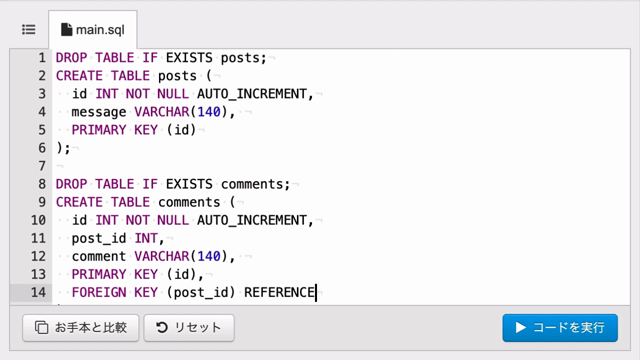
Task: Click line number 14 in gutter
Action: [38, 292]
